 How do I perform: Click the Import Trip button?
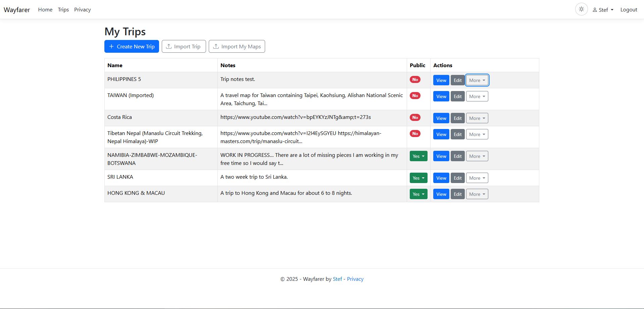[x=184, y=46]
